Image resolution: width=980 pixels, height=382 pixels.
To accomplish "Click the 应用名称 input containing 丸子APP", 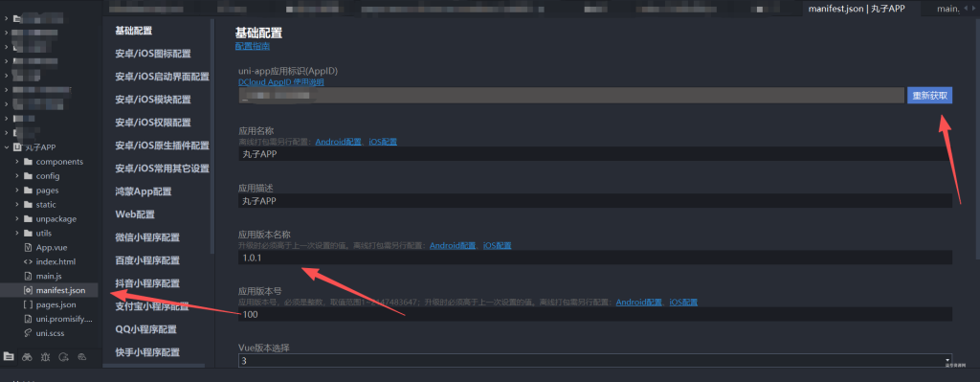I will pos(595,154).
